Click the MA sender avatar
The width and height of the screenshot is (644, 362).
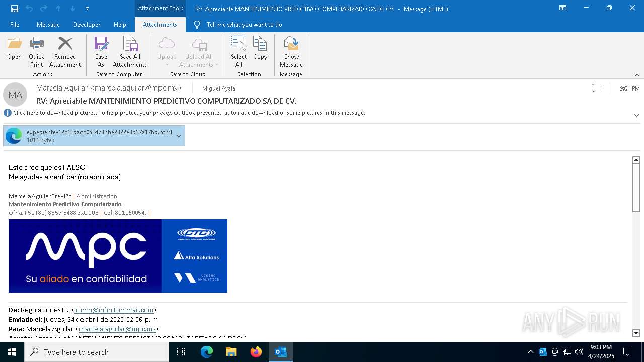15,95
